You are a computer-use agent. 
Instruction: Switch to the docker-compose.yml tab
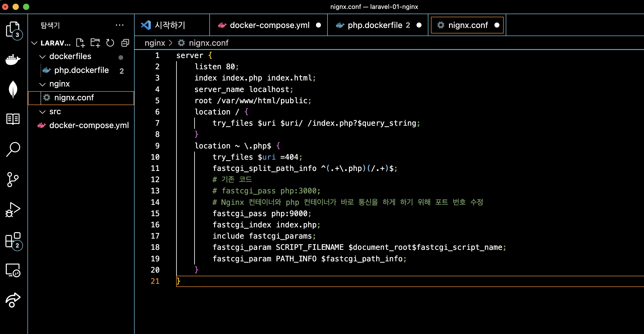269,25
